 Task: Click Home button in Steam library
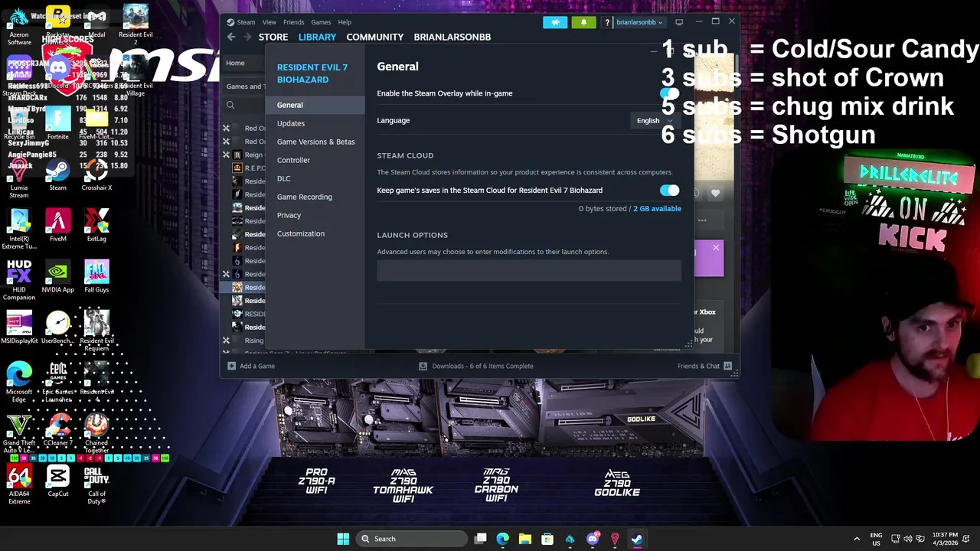pyautogui.click(x=235, y=63)
